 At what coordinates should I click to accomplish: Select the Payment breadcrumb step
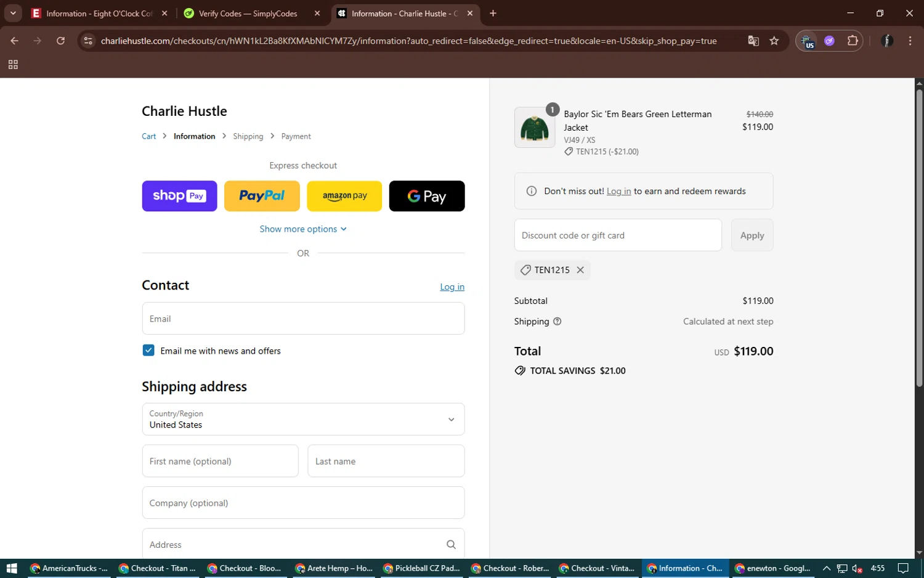(x=296, y=136)
